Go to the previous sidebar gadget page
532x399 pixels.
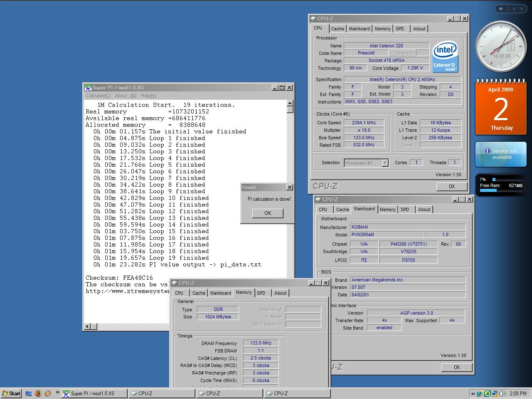coord(513,9)
